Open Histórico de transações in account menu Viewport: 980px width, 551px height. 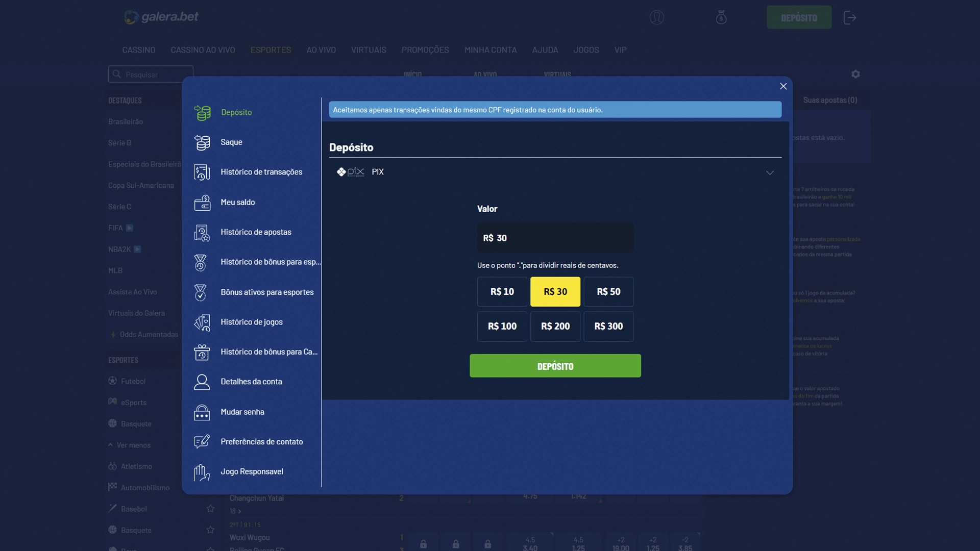[x=261, y=172]
